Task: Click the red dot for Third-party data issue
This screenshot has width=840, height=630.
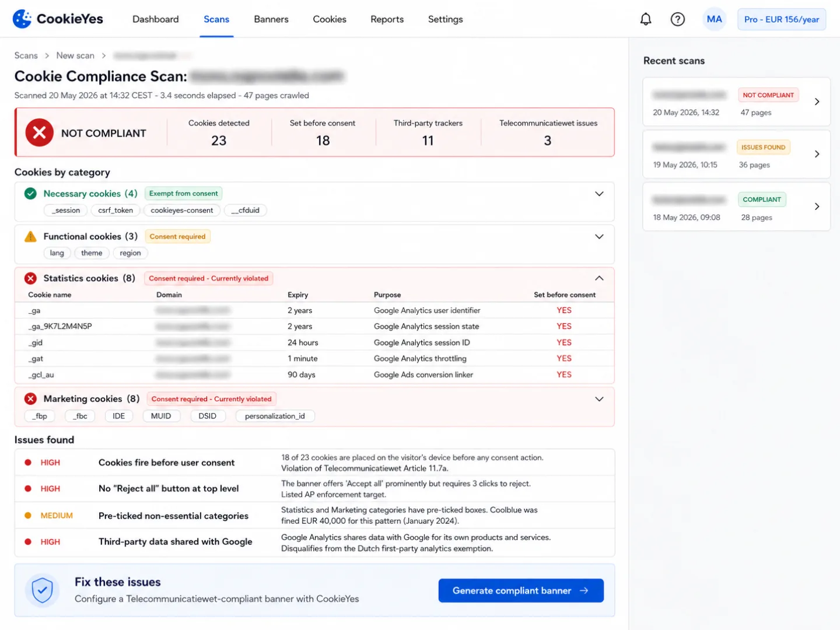Action: pyautogui.click(x=27, y=542)
